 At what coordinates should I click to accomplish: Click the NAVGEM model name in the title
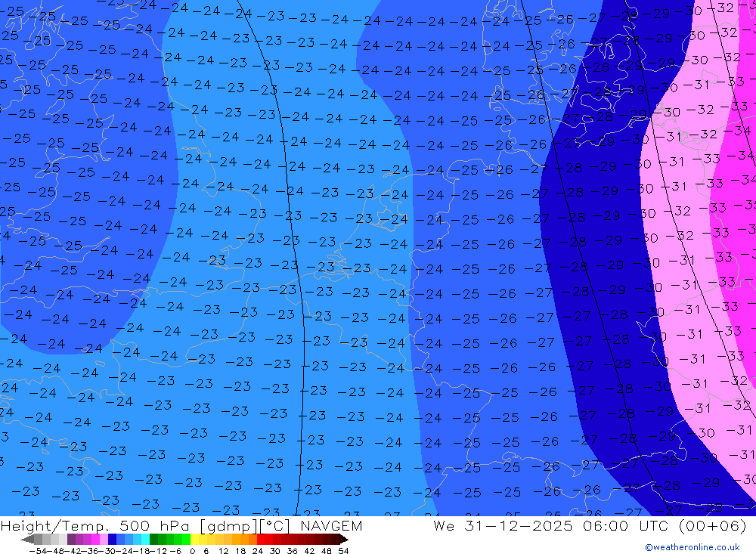[331, 525]
